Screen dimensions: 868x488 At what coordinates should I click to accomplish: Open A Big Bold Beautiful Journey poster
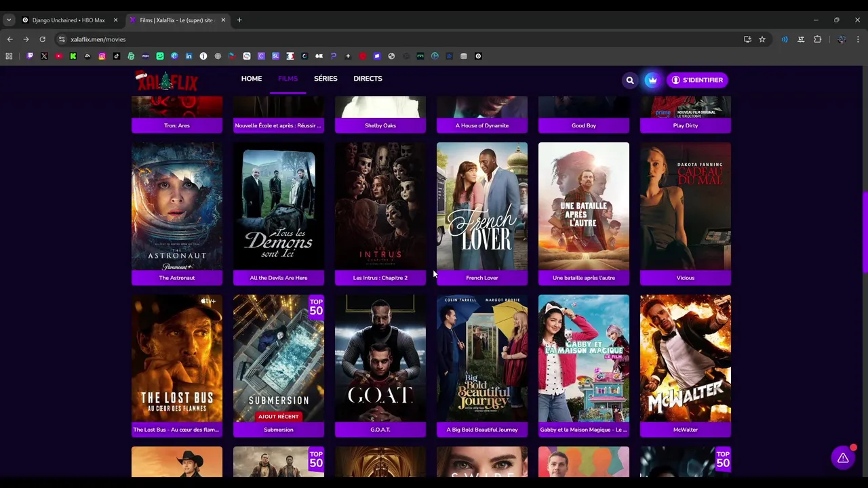(482, 358)
